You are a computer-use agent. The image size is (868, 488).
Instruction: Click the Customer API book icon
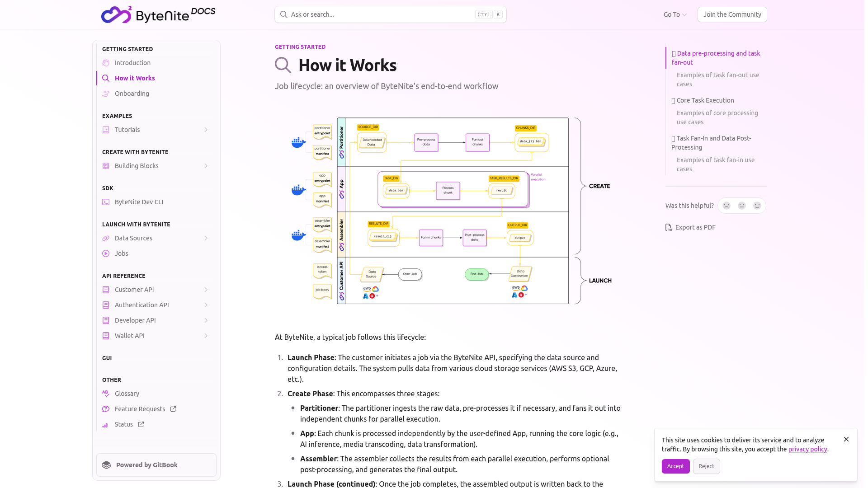106,290
